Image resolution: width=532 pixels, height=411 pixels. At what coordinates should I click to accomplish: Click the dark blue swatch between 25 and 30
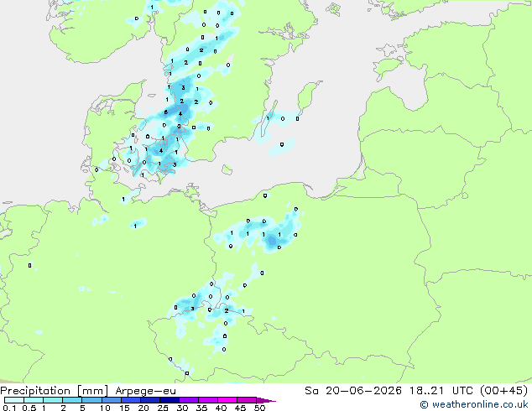(170, 400)
